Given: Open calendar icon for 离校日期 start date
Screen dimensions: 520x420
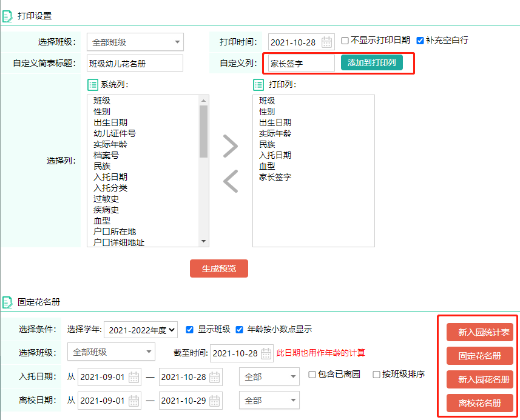Looking at the screenshot, I should pos(133,401).
